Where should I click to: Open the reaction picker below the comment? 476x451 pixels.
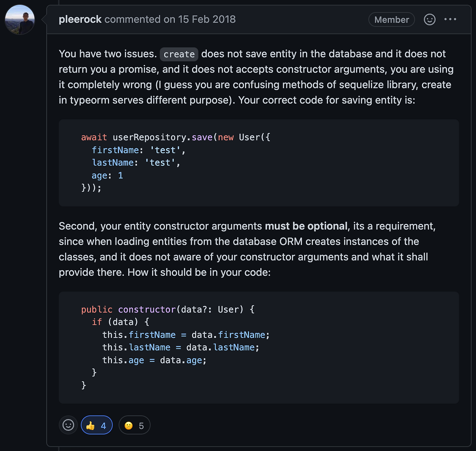[x=68, y=425]
